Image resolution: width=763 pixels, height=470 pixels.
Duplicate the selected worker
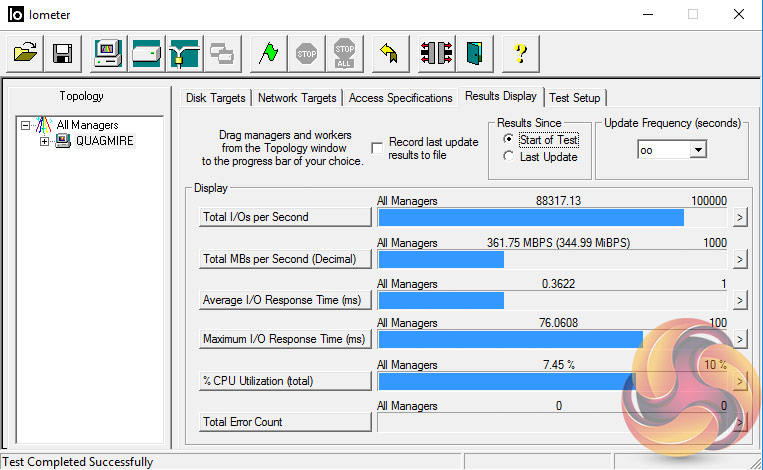point(222,53)
